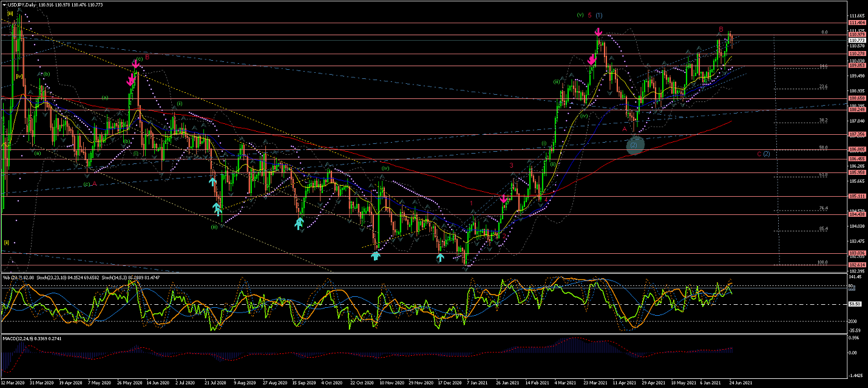This screenshot has height=388, width=868.
Task: Click the Fibonacci 100.0 level label
Action: pyautogui.click(x=822, y=262)
